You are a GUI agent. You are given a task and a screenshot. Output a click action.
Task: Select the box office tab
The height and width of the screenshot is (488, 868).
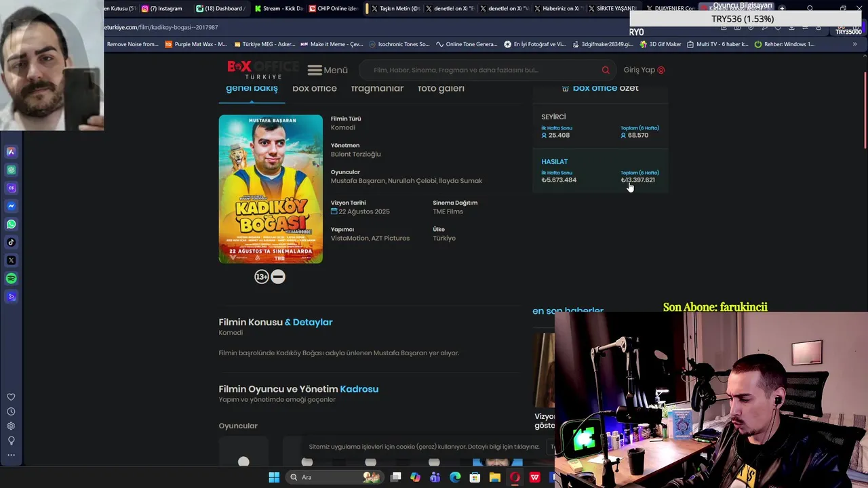tap(315, 88)
